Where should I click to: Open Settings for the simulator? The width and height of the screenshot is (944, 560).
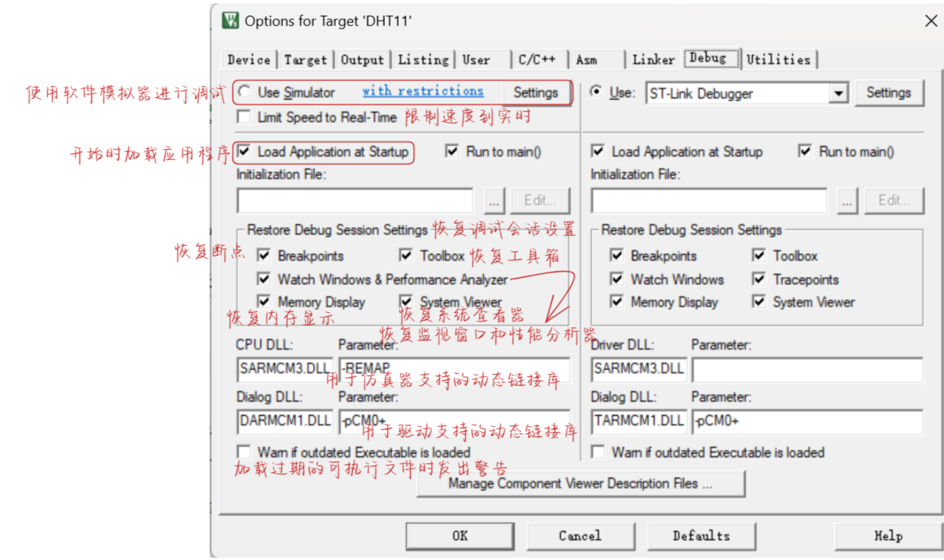pyautogui.click(x=535, y=92)
